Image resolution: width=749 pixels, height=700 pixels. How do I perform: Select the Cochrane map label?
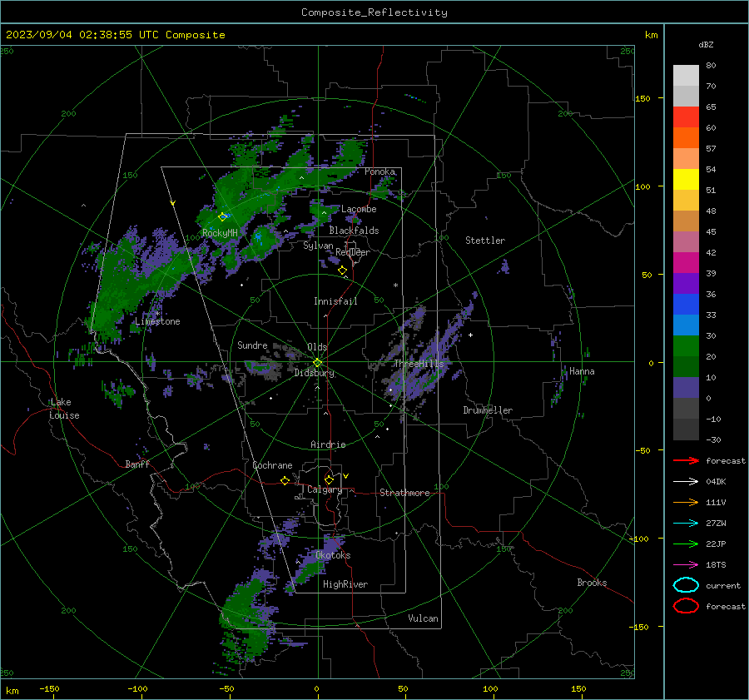coord(272,465)
